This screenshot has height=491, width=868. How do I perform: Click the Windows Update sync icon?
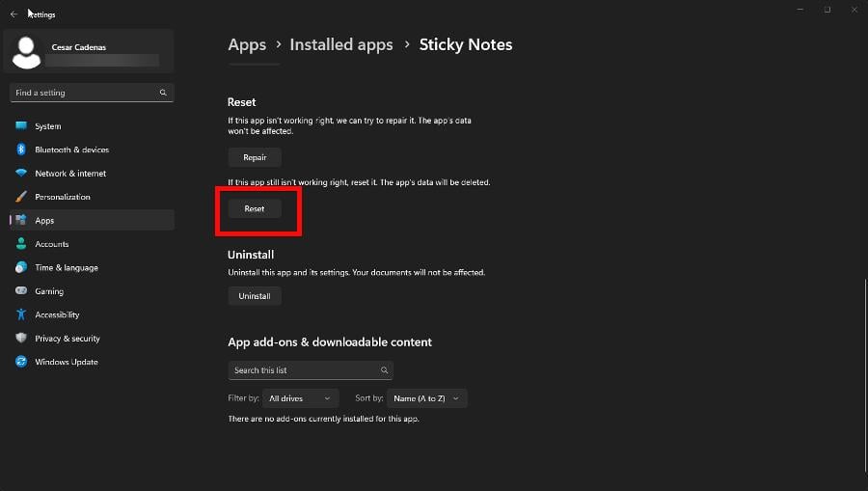tap(21, 362)
